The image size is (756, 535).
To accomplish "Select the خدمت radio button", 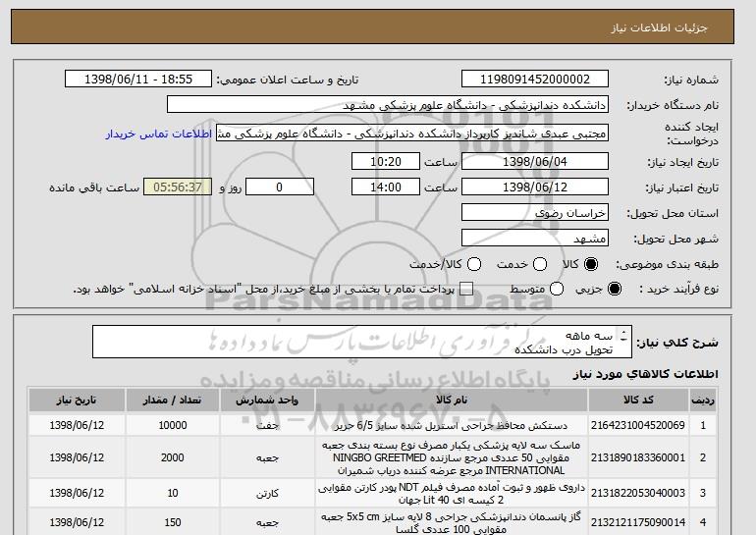I will pos(540,264).
